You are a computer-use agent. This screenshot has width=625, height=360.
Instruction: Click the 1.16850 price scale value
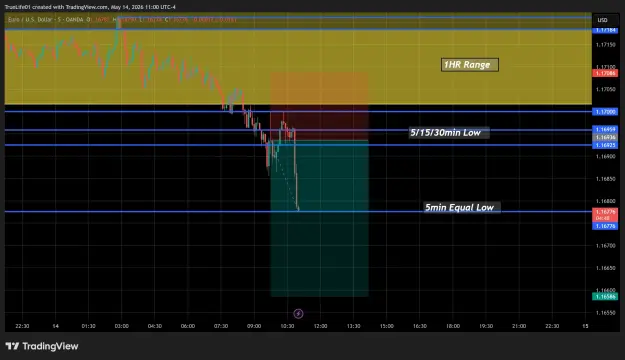tap(605, 179)
